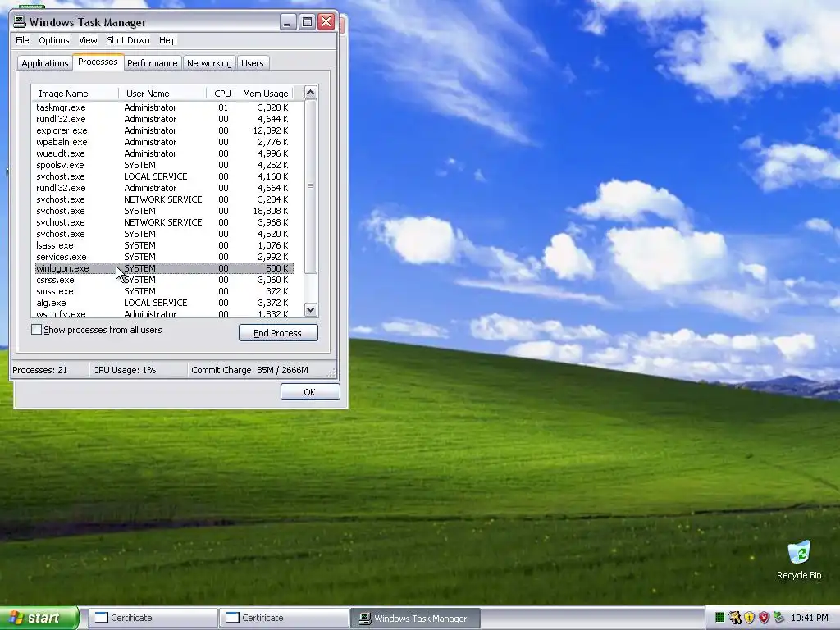Select the explorer.exe process row

163,130
